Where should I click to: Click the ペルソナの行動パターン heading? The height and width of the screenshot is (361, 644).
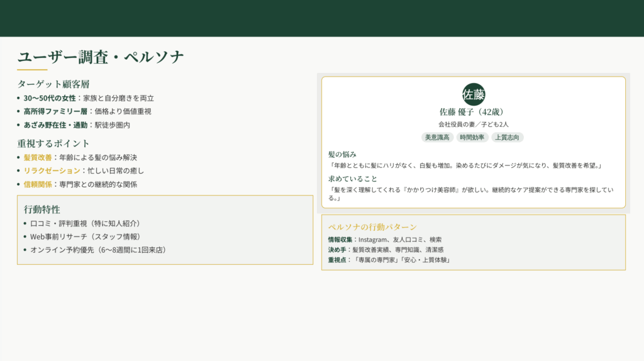click(x=372, y=227)
